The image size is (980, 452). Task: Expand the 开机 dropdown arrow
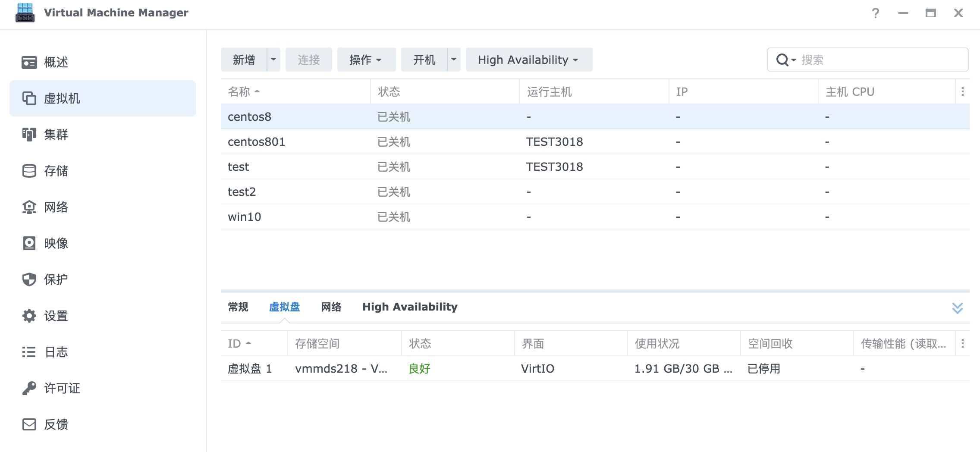(x=454, y=60)
